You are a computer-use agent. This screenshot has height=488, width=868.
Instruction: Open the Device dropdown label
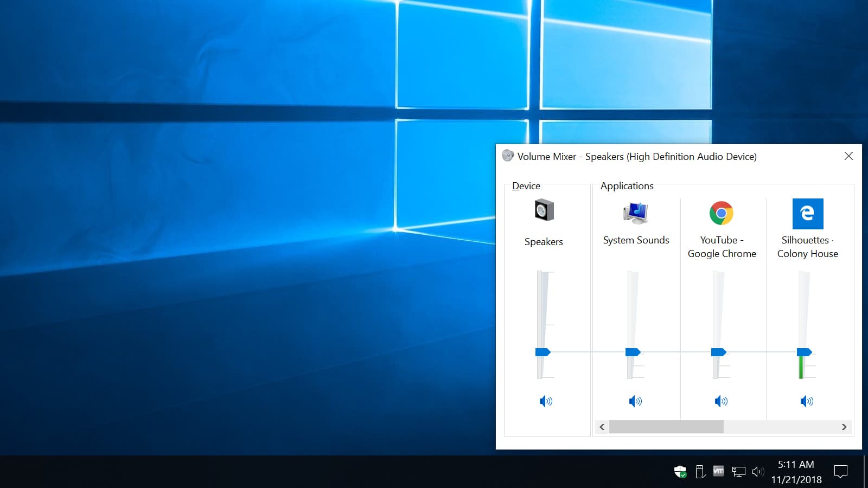coord(526,186)
